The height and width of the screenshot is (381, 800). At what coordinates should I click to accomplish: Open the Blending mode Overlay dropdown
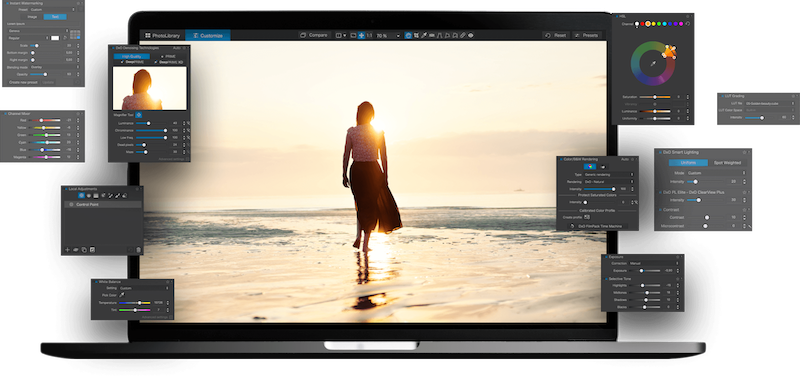tap(55, 67)
